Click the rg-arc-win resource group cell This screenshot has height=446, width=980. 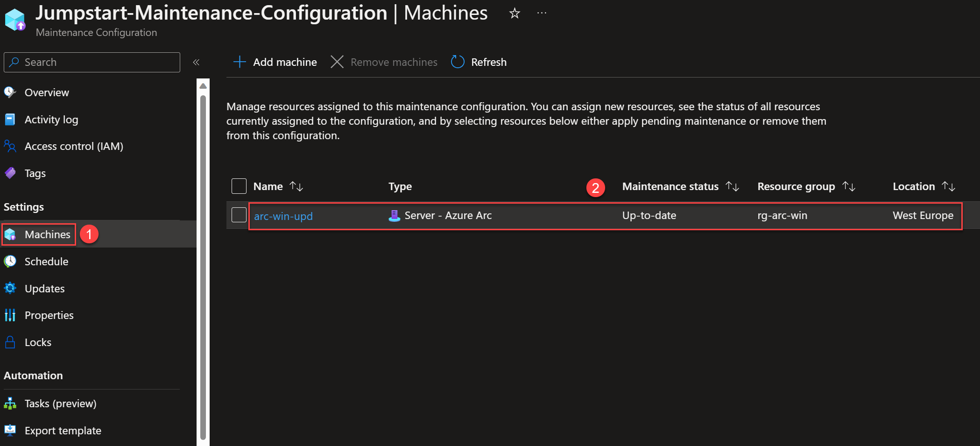click(x=782, y=215)
